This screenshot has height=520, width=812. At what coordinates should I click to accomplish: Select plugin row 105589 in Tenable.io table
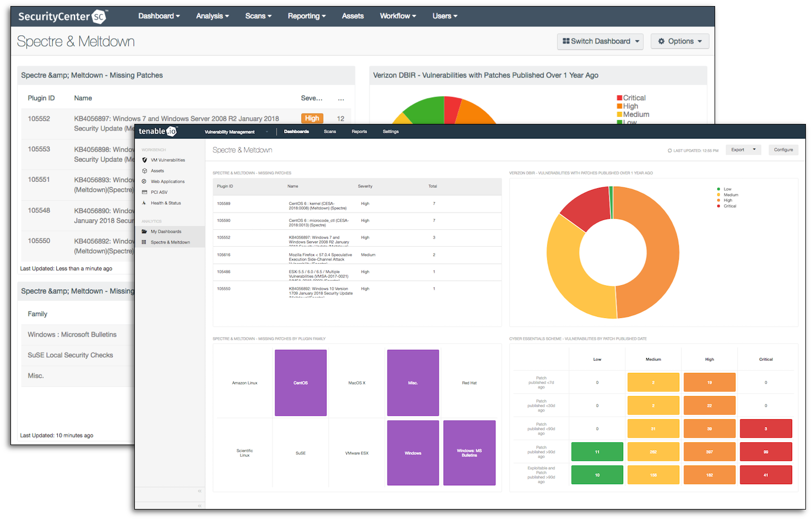(x=357, y=204)
